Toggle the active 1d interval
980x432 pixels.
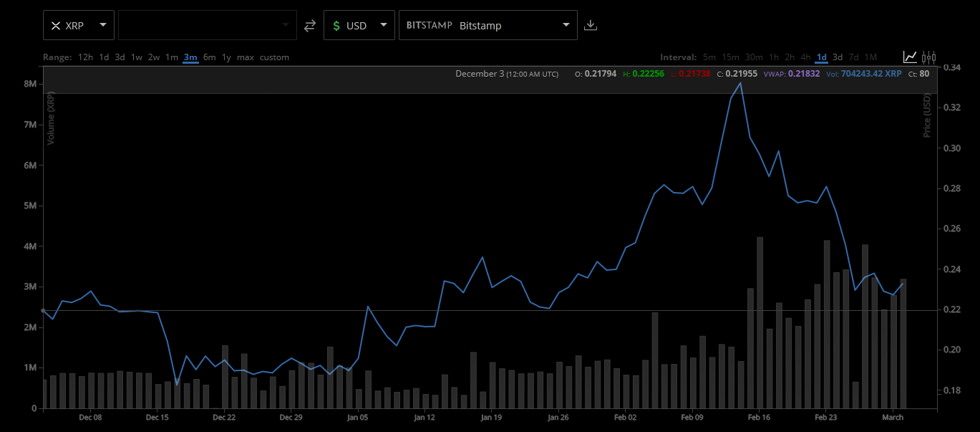click(x=821, y=57)
